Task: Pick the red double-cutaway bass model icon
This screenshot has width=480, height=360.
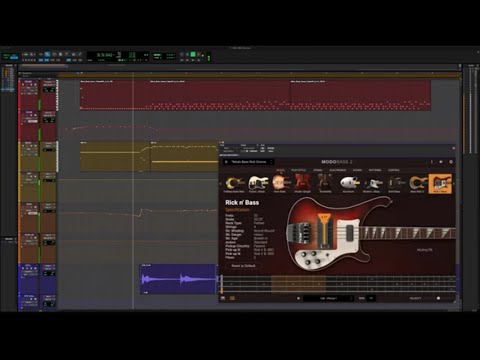Action: pos(302,183)
